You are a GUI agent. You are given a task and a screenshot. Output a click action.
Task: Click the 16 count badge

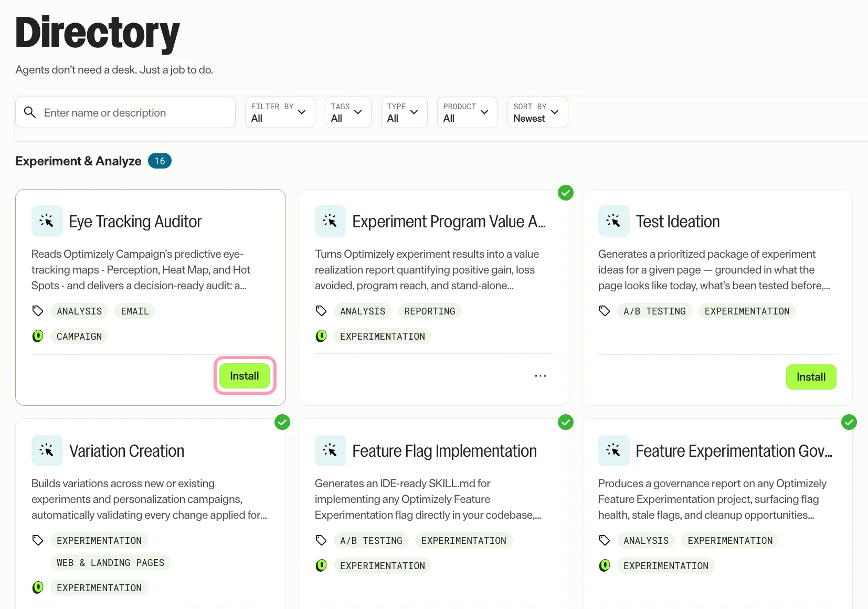click(160, 161)
